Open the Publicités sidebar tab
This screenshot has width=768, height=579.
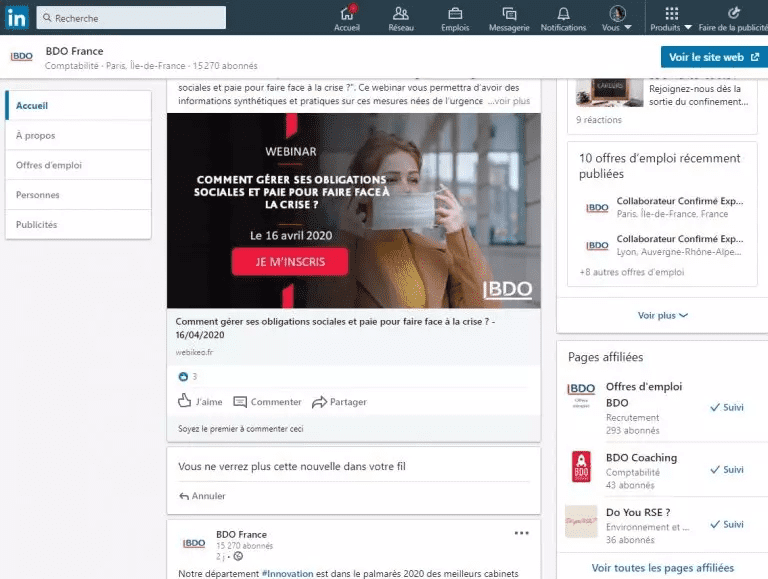click(x=78, y=224)
